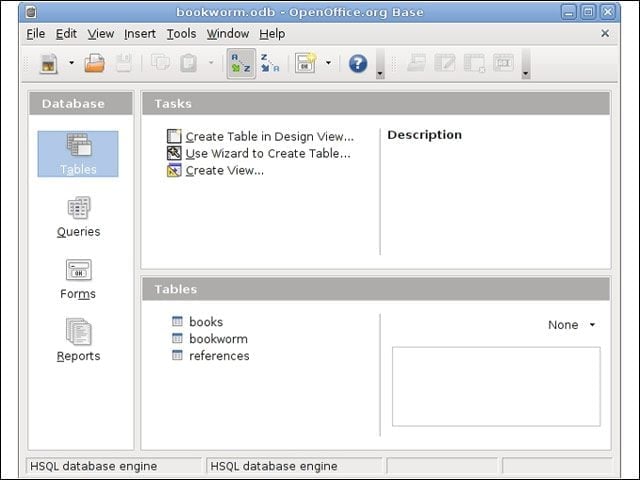Toggle Sort Ascending A-Z button
The height and width of the screenshot is (480, 640).
tap(241, 64)
